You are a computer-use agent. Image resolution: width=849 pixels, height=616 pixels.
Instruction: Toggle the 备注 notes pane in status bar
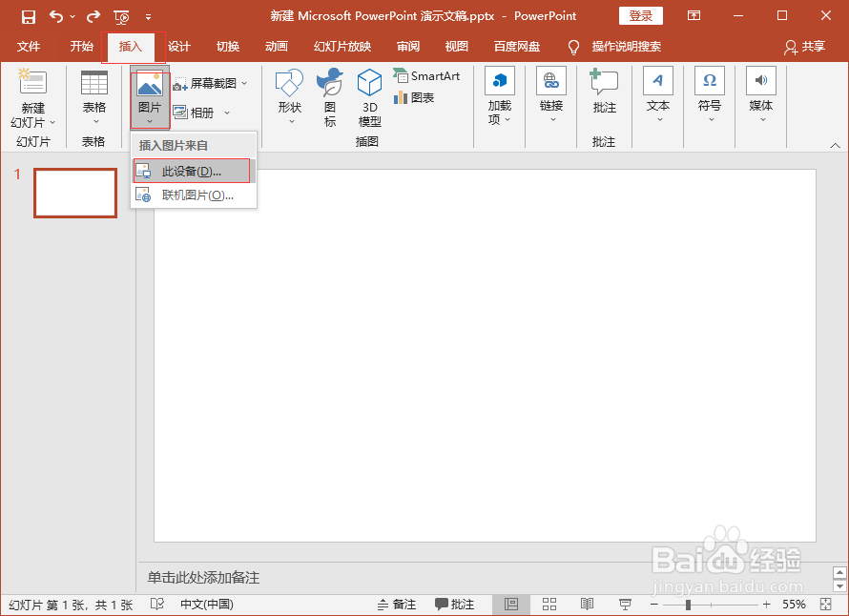click(x=396, y=605)
